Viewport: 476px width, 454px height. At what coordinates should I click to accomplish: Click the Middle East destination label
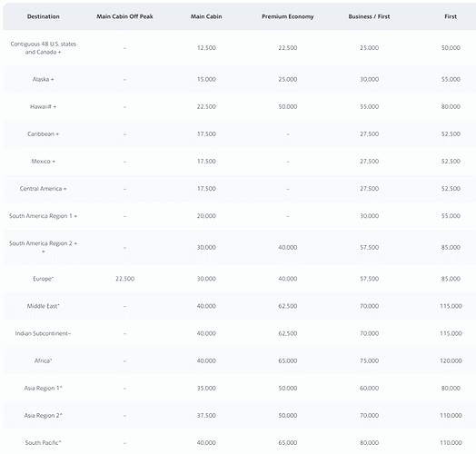click(x=43, y=306)
